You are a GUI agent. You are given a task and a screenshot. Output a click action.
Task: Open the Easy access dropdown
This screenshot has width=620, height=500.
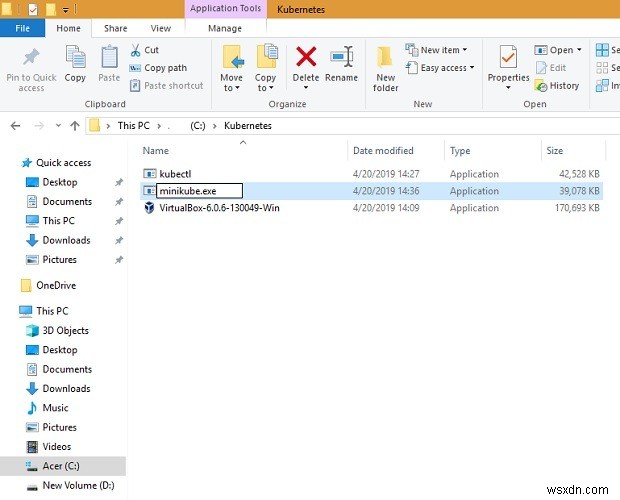point(440,68)
